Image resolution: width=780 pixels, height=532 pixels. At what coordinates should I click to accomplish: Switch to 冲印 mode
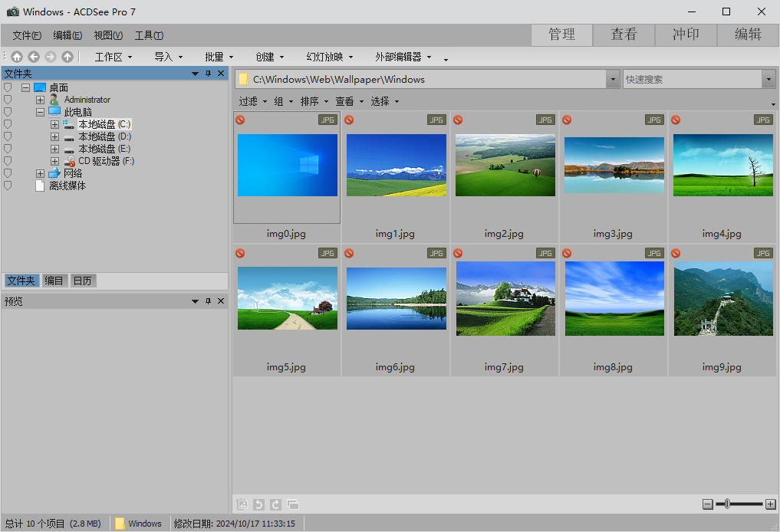(686, 34)
